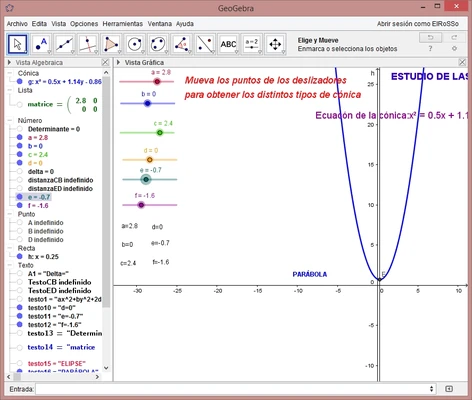The width and height of the screenshot is (472, 400).
Task: Click the Entrada input field
Action: coord(232,389)
